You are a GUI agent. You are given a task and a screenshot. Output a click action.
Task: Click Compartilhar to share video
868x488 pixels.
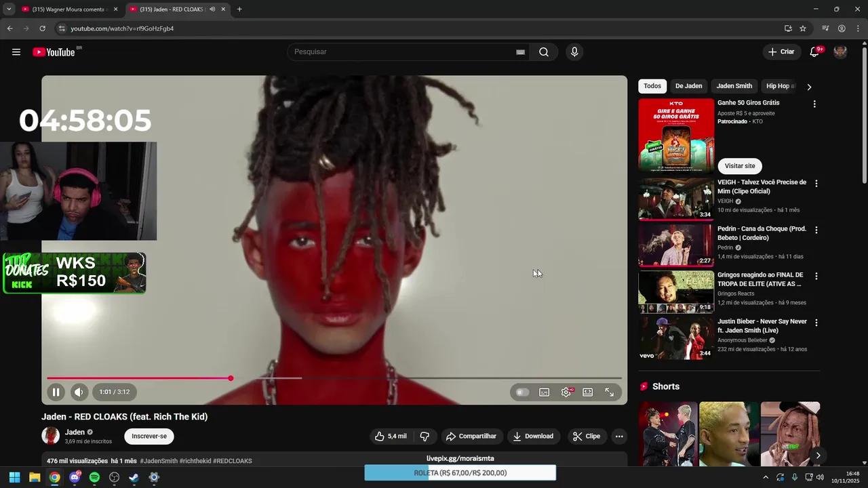[x=471, y=436]
